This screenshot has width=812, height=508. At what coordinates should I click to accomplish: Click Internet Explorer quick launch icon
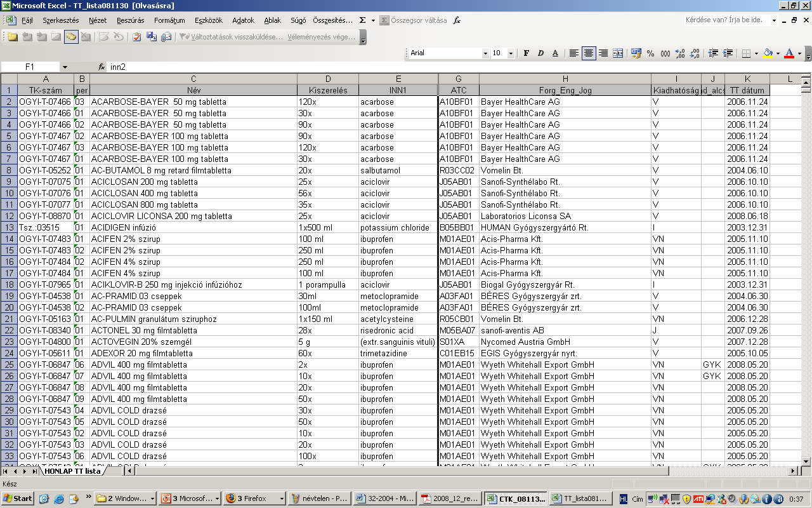click(x=59, y=498)
